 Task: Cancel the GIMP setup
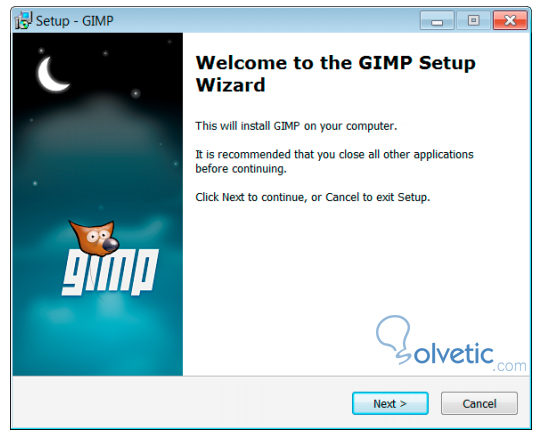pos(479,403)
